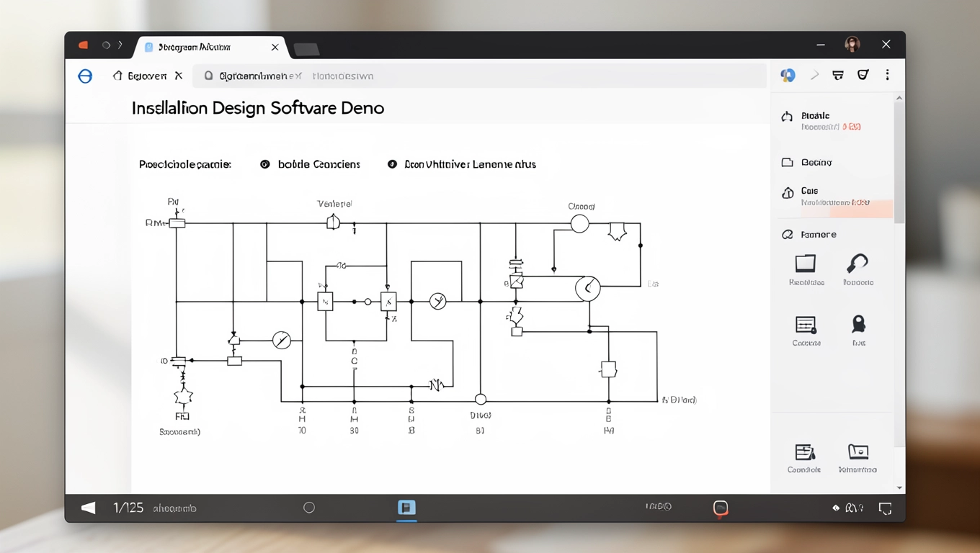Screen dimensions: 980x553
Task: Select the magnifier tool icon in sidebar grid
Action: pos(857,264)
